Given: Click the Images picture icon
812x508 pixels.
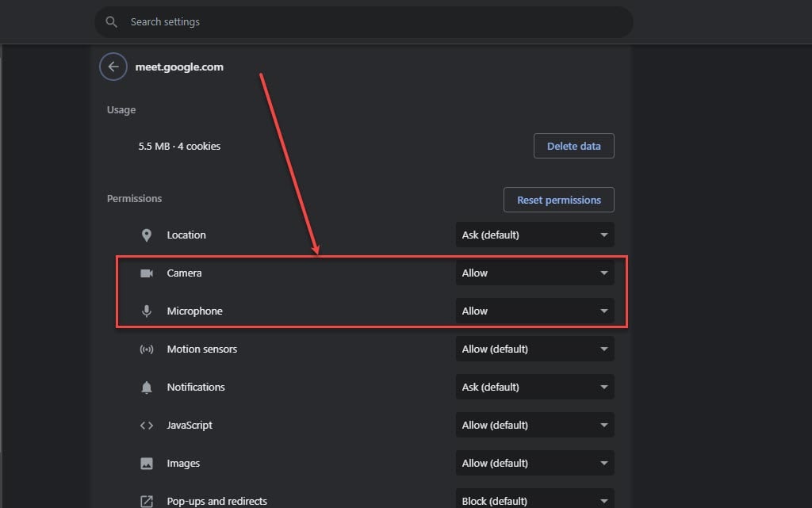Looking at the screenshot, I should 147,464.
